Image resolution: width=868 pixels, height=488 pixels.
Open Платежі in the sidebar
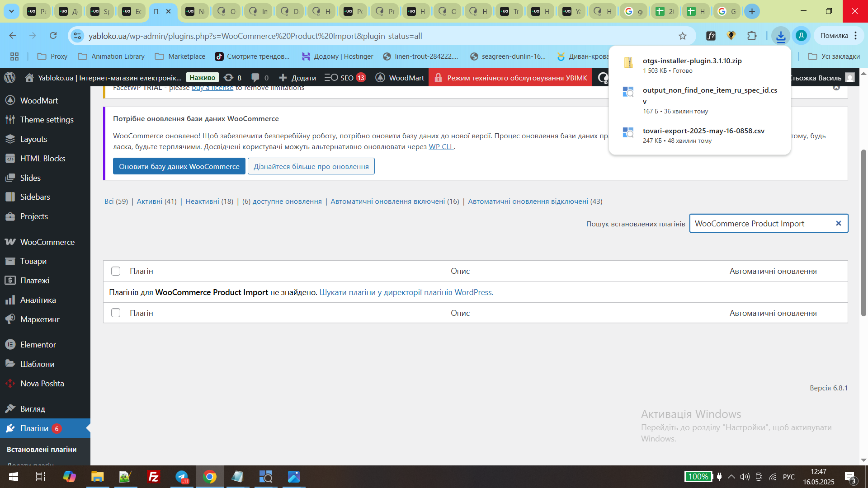point(34,281)
